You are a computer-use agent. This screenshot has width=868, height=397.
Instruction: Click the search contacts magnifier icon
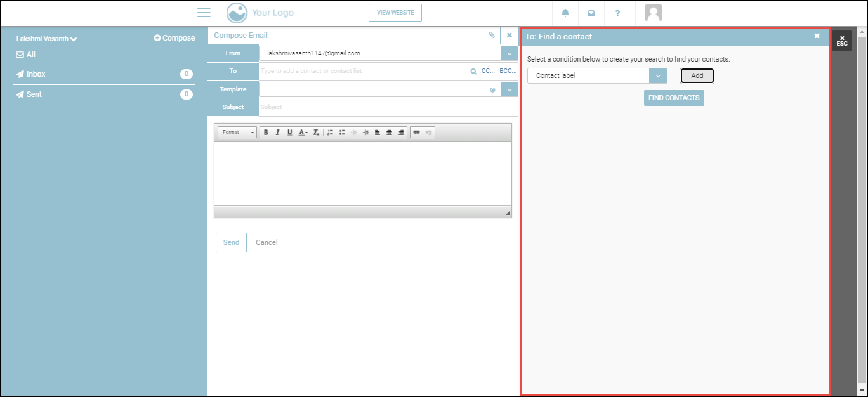pyautogui.click(x=473, y=72)
